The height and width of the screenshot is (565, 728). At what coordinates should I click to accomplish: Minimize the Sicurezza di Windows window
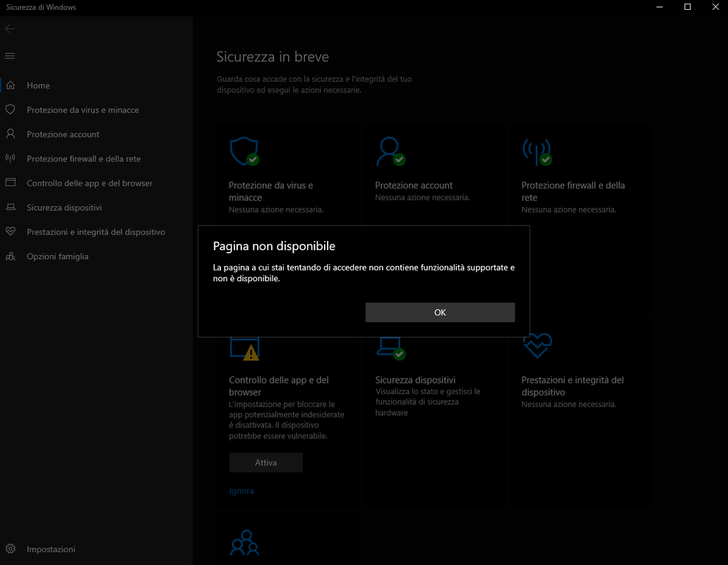660,7
